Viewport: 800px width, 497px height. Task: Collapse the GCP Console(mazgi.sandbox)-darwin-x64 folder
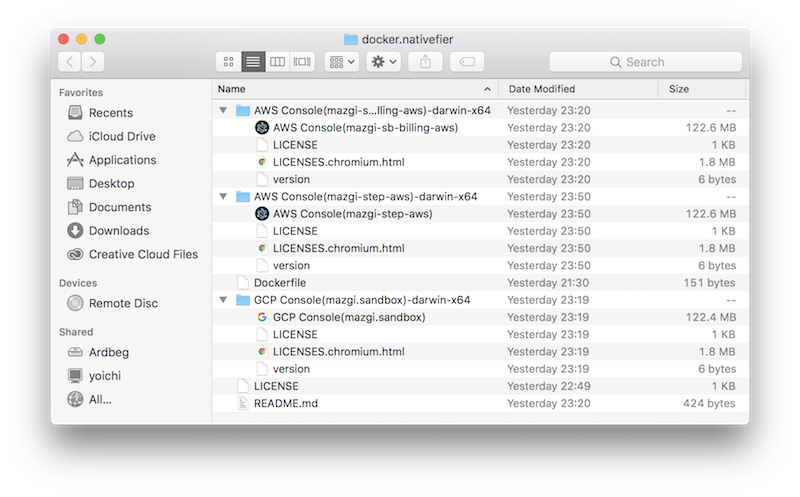tap(223, 300)
